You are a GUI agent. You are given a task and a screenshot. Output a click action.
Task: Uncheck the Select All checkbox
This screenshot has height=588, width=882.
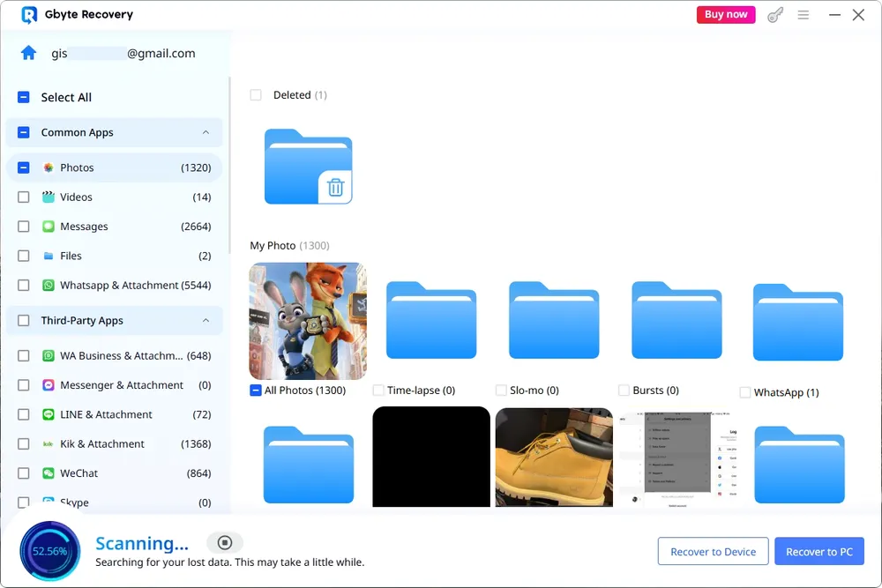(x=24, y=98)
